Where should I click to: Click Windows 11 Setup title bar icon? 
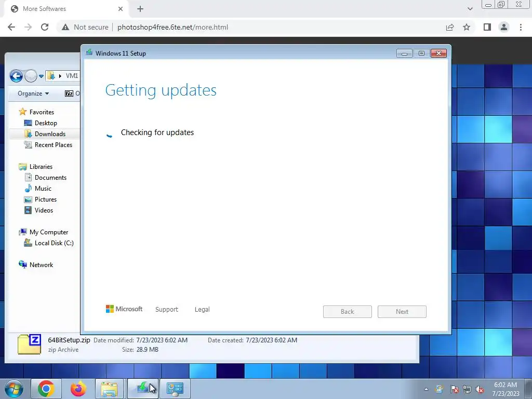(x=89, y=52)
